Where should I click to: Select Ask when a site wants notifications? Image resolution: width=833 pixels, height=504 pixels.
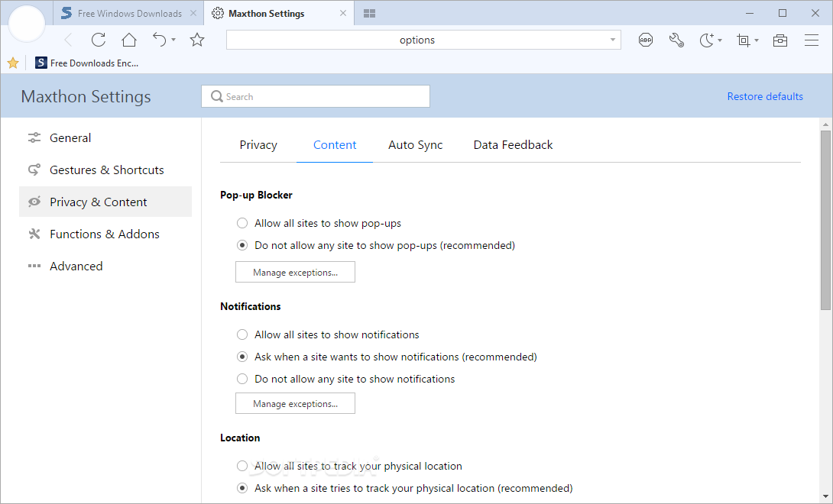pos(242,357)
